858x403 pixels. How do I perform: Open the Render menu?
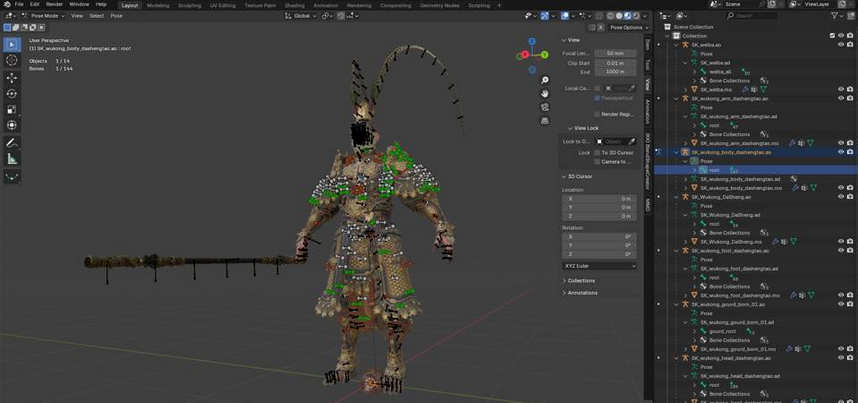coord(54,4)
